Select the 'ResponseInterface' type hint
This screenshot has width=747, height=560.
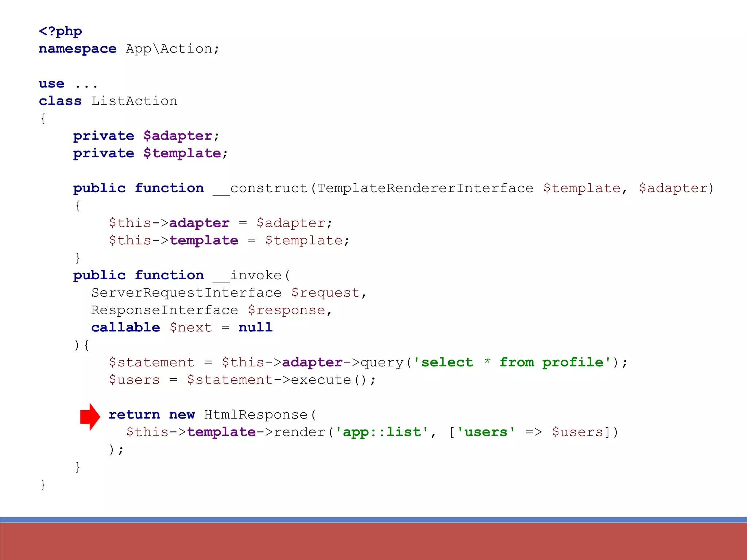(165, 310)
